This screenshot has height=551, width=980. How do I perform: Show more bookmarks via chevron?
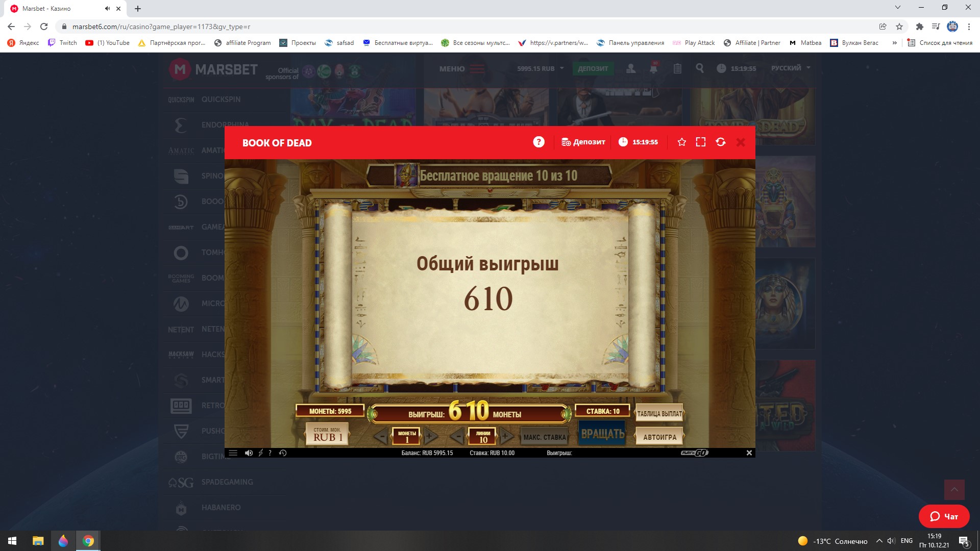click(894, 43)
